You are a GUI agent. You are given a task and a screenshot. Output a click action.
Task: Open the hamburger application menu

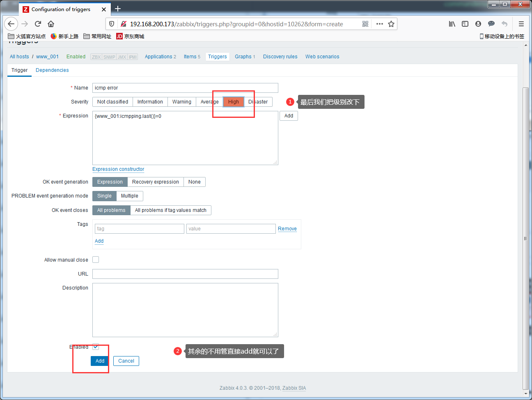pyautogui.click(x=521, y=24)
